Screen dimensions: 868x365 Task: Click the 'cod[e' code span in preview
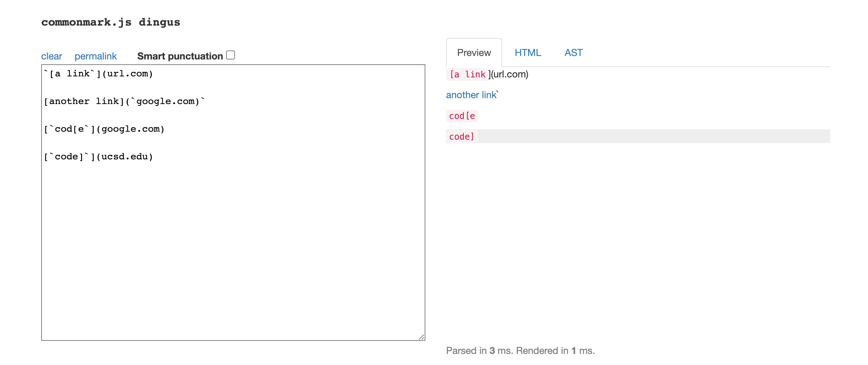pyautogui.click(x=462, y=116)
